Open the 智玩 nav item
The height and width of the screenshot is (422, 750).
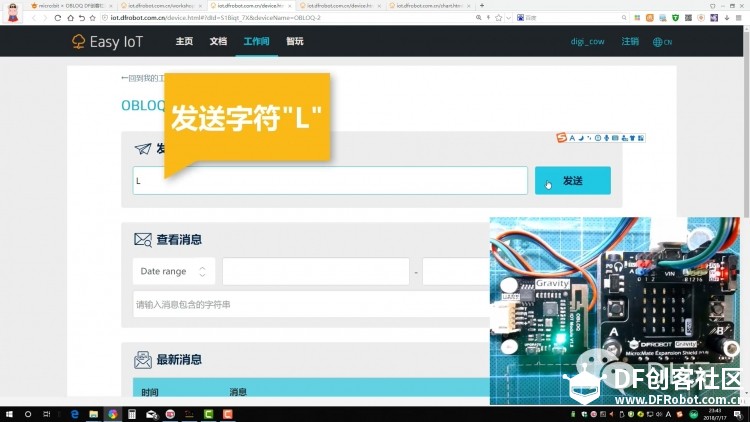point(294,42)
